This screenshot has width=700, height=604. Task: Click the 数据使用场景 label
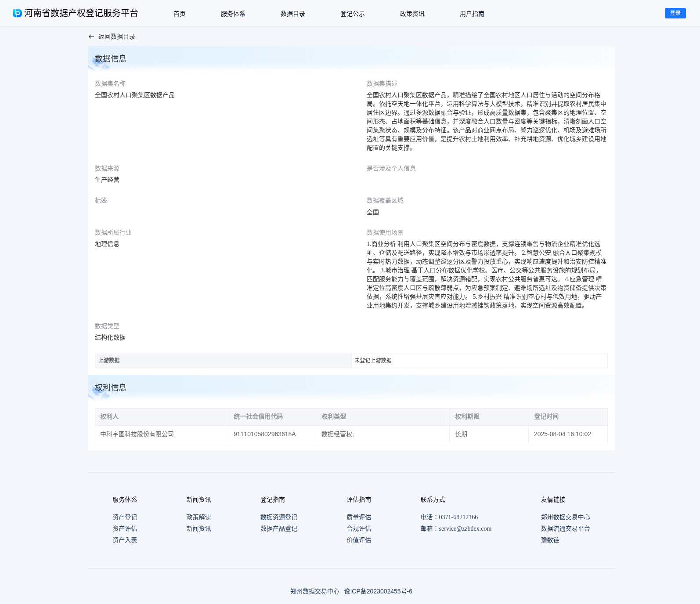385,232
